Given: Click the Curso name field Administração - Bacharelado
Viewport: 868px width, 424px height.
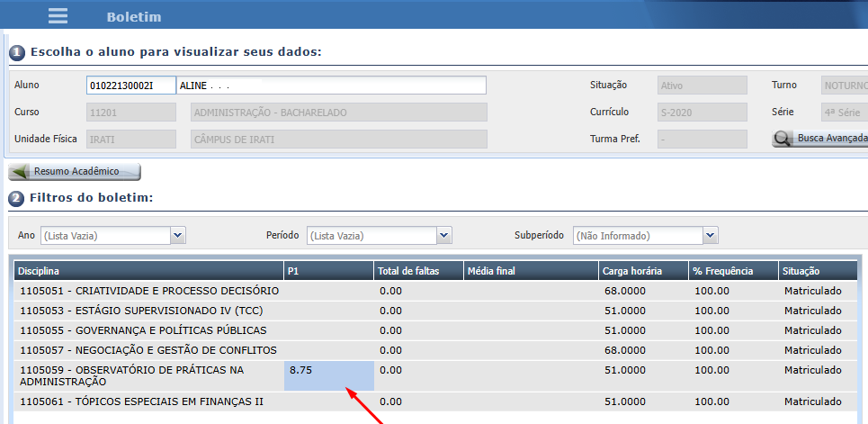Looking at the screenshot, I should [x=338, y=113].
